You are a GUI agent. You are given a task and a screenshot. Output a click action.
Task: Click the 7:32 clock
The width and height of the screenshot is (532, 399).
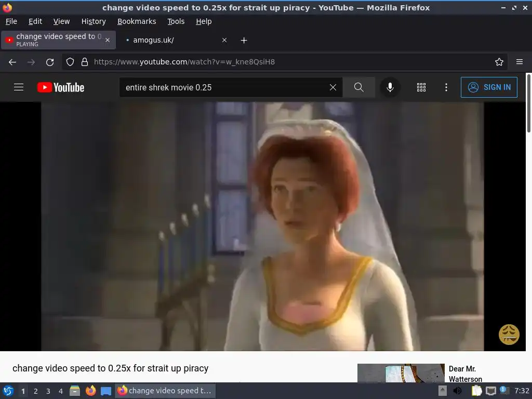522,391
